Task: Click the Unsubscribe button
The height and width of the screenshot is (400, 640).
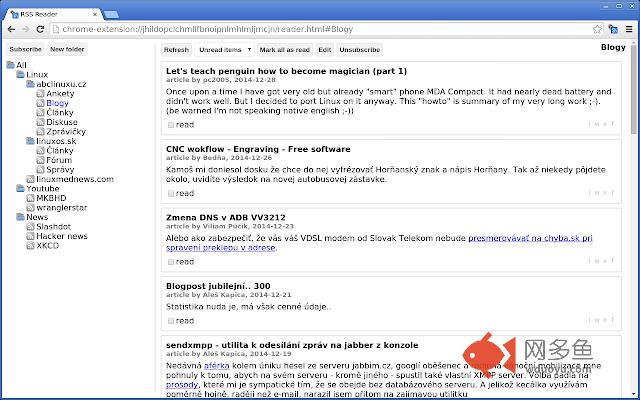Action: [360, 50]
